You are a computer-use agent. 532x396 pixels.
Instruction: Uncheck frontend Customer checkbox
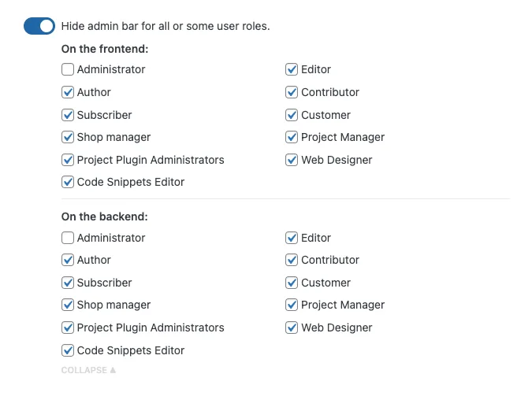292,115
